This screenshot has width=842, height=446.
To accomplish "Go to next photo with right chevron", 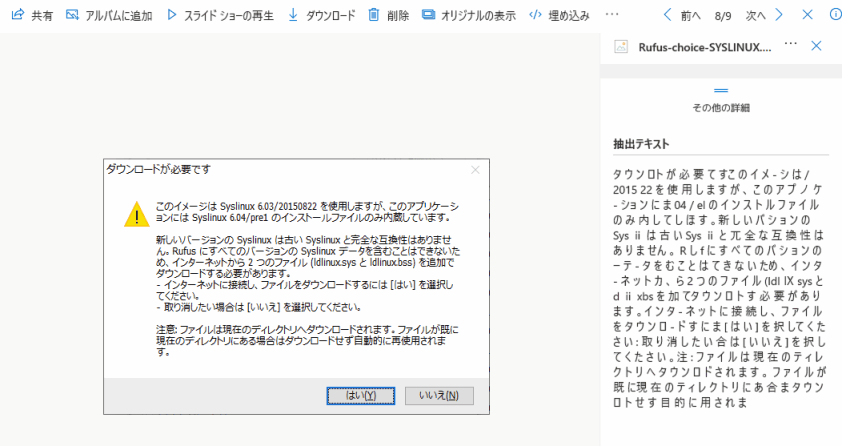I will pos(779,14).
